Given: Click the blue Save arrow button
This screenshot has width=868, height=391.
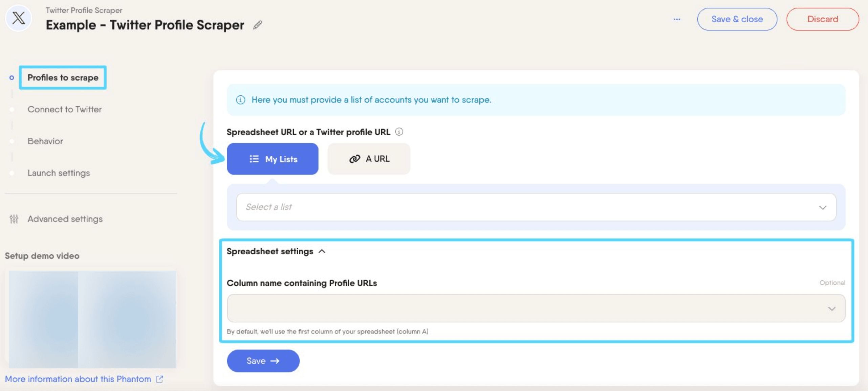Looking at the screenshot, I should 263,361.
